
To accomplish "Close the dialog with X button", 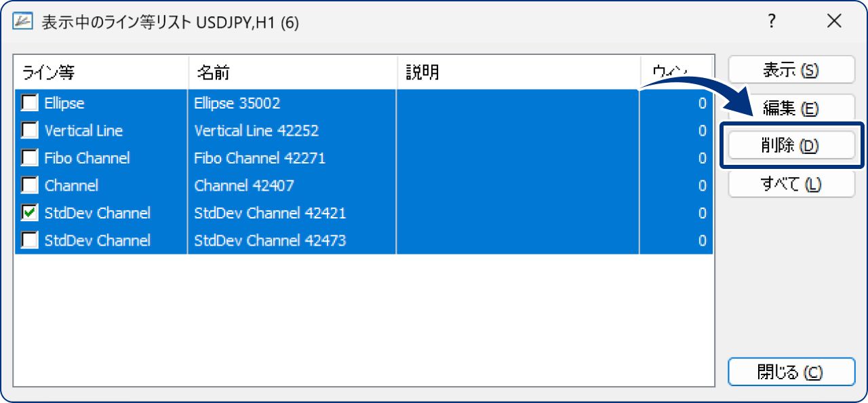I will (x=834, y=22).
